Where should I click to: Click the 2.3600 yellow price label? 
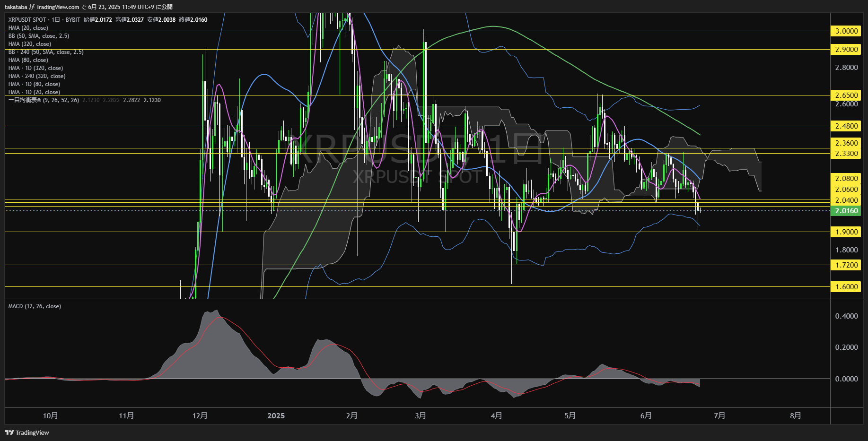(846, 143)
